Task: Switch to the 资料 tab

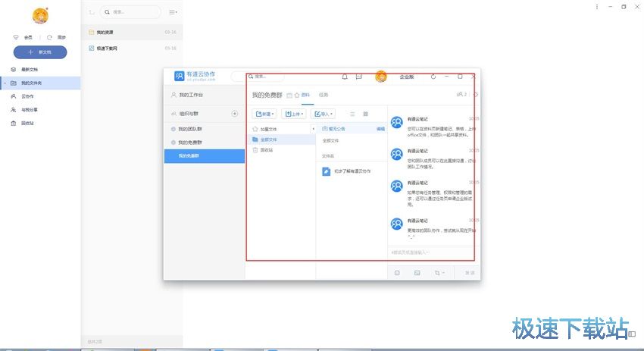Action: 305,95
